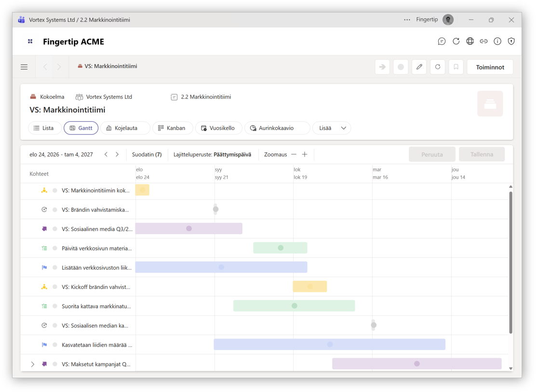Click the pencil edit icon
Viewport: 536px width, 392px height.
(x=419, y=67)
